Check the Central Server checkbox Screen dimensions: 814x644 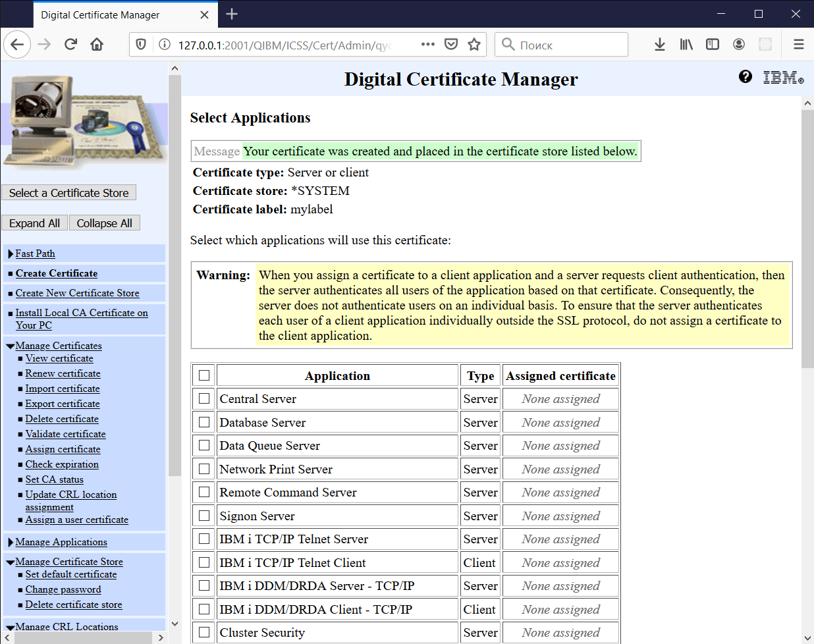pos(204,399)
